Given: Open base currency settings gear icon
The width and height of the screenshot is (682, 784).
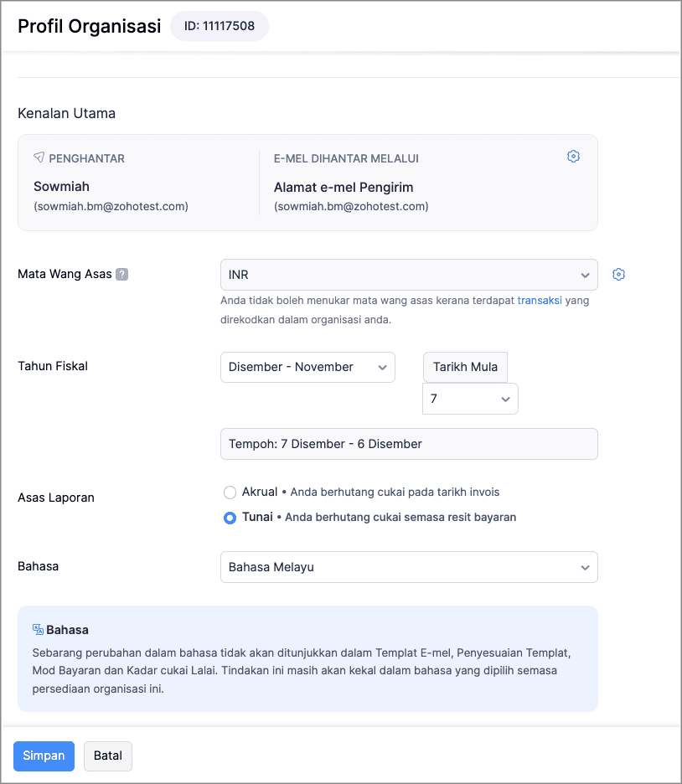Looking at the screenshot, I should pos(618,275).
